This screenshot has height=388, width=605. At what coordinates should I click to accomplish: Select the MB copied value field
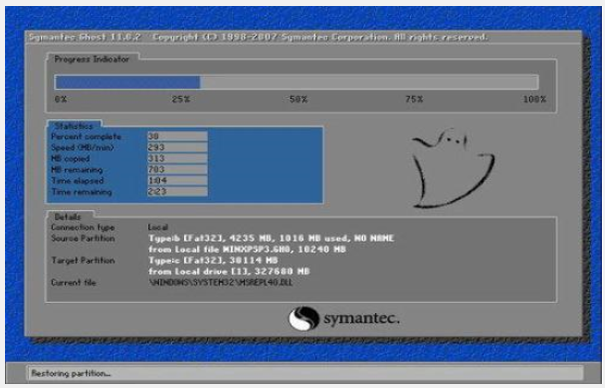point(177,159)
